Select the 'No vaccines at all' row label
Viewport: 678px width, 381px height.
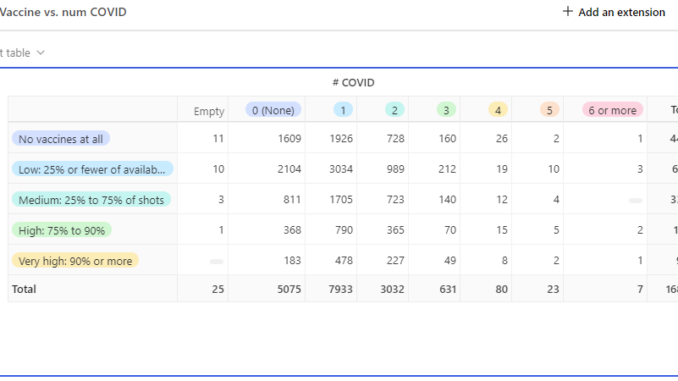pyautogui.click(x=61, y=139)
